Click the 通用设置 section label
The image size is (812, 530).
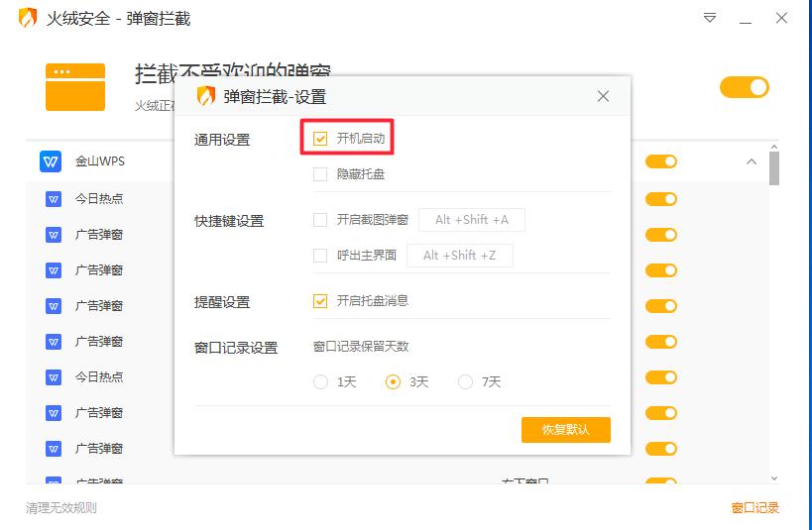coord(222,140)
